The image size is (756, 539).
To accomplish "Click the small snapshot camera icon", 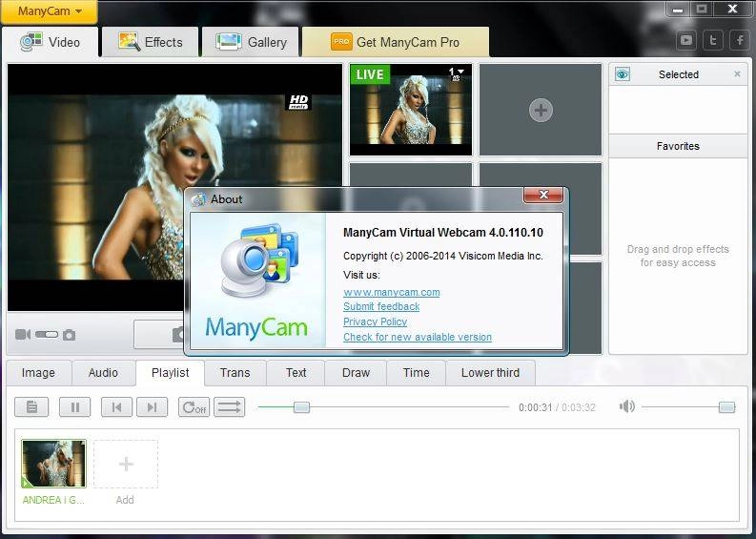I will point(70,335).
